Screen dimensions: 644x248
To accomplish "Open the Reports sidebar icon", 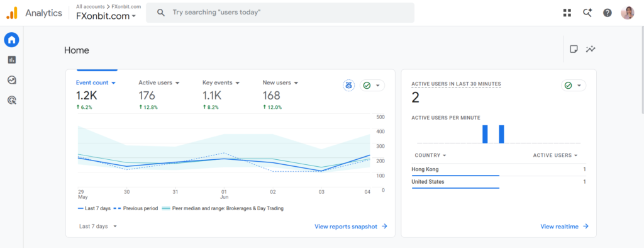I will 11,60.
